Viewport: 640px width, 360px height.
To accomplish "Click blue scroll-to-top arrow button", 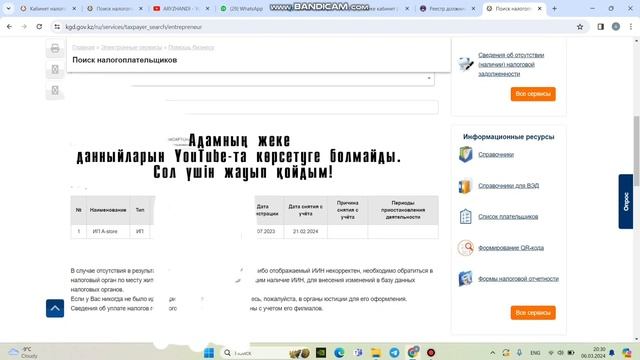I will 55,308.
